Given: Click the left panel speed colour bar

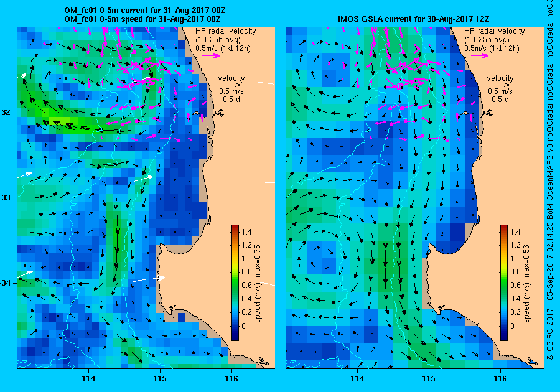Looking at the screenshot, I should [235, 282].
